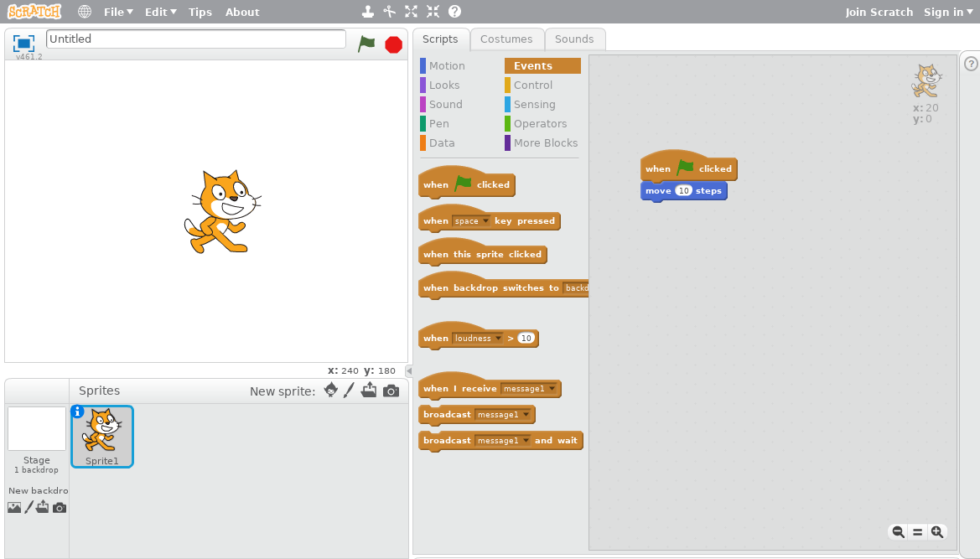Upload backdrop from file
Image resolution: width=980 pixels, height=559 pixels.
tap(42, 507)
